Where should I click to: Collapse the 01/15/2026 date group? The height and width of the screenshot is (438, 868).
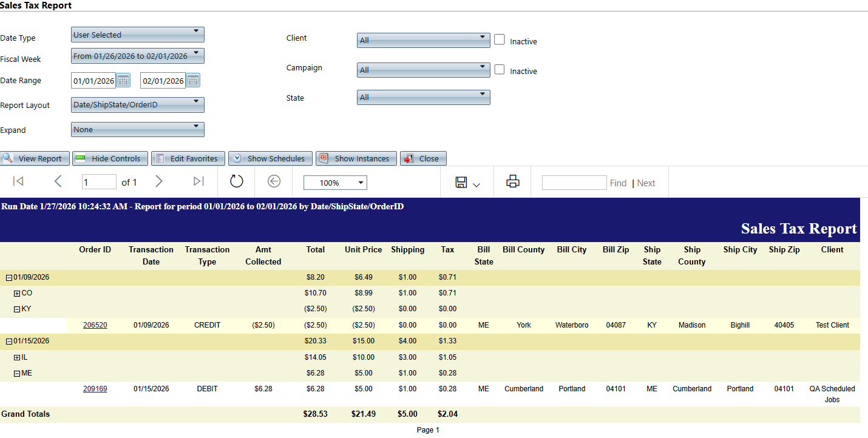[9, 341]
